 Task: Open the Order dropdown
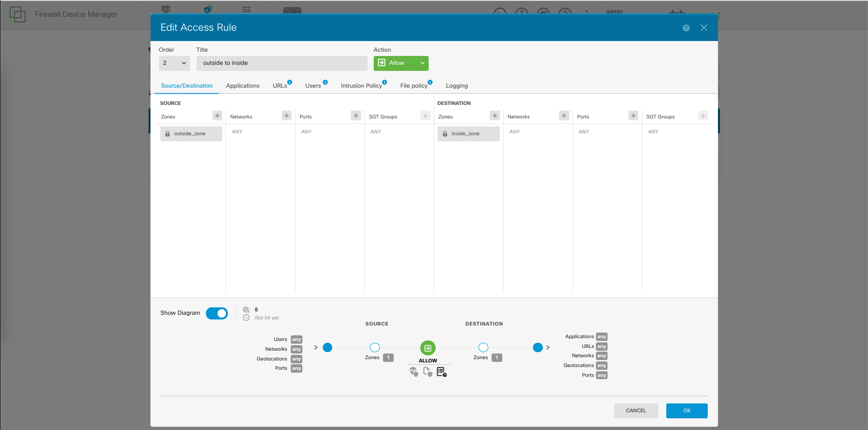(174, 63)
